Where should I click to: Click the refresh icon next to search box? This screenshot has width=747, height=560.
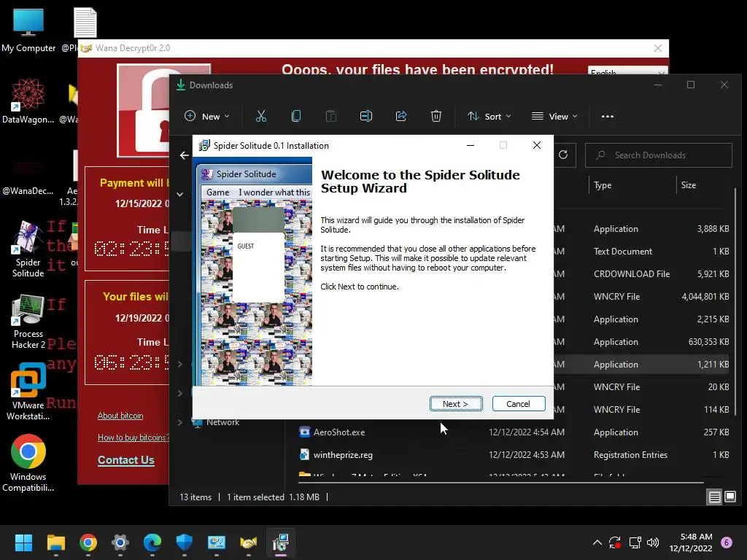point(563,155)
